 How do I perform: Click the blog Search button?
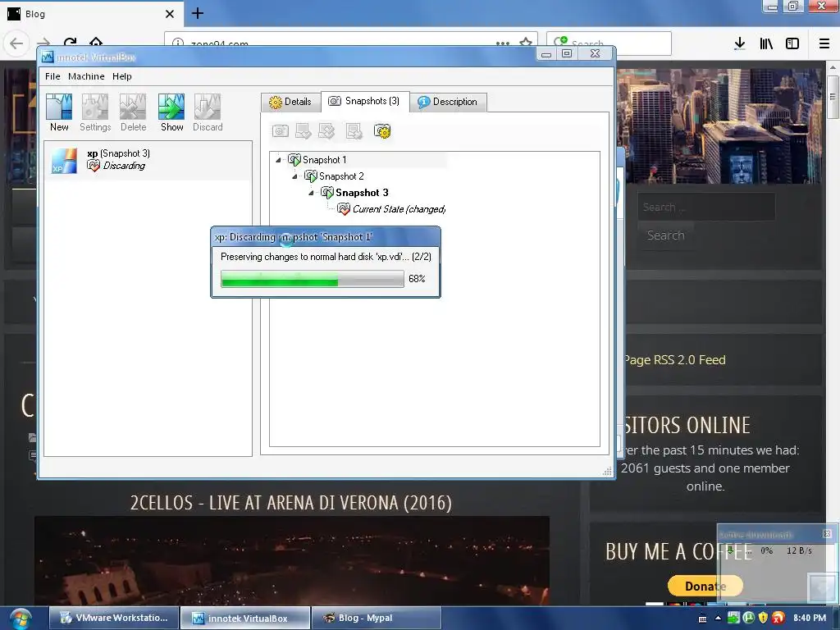[x=665, y=235]
